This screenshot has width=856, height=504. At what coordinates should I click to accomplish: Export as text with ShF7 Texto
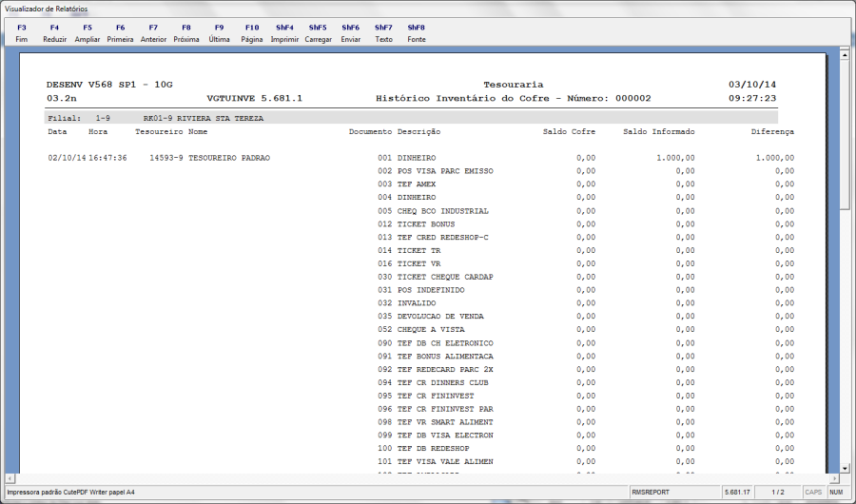pos(383,33)
